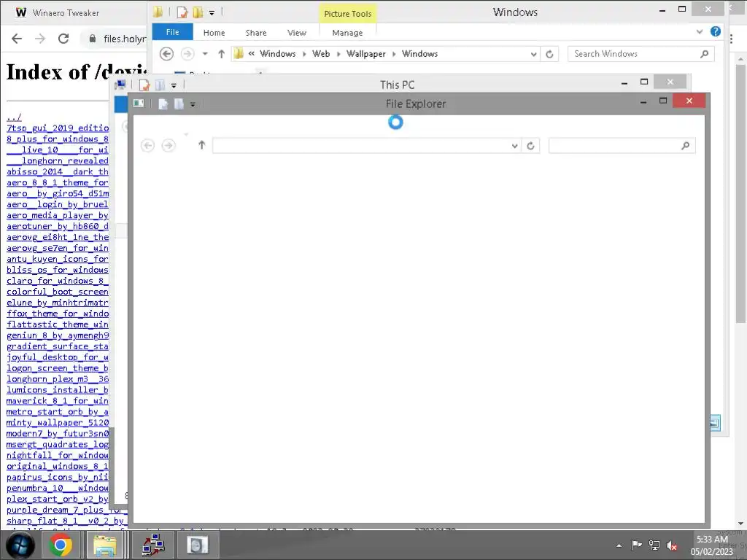Viewport: 747px width, 560px height.
Task: Open the File tab in Windows explorer
Action: click(172, 32)
